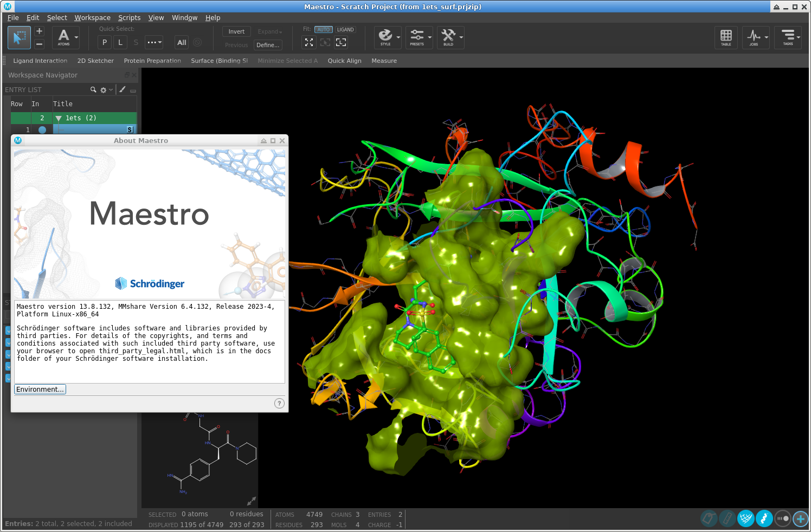Open the Measure tool
Viewport: 811px width, 532px height.
pos(384,61)
